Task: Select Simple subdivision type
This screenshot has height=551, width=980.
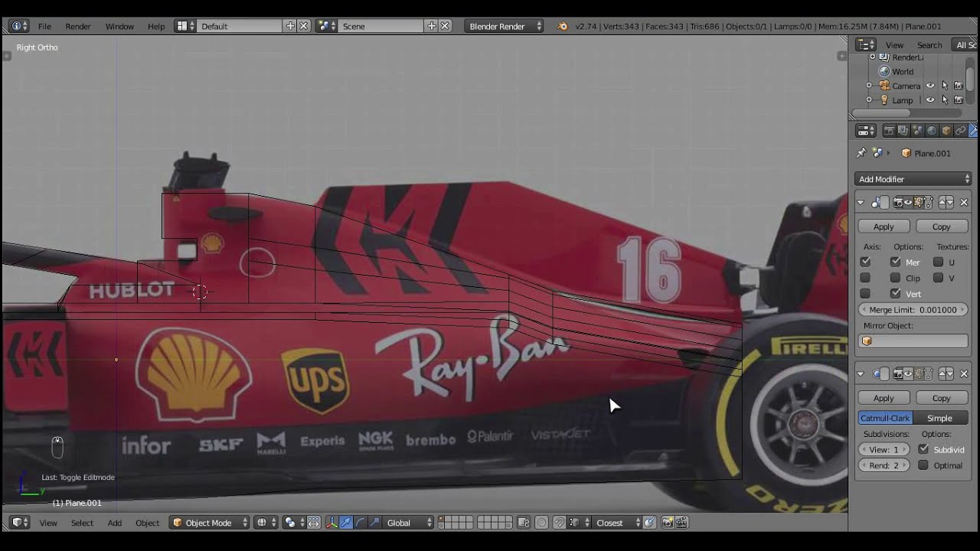Action: click(x=940, y=418)
